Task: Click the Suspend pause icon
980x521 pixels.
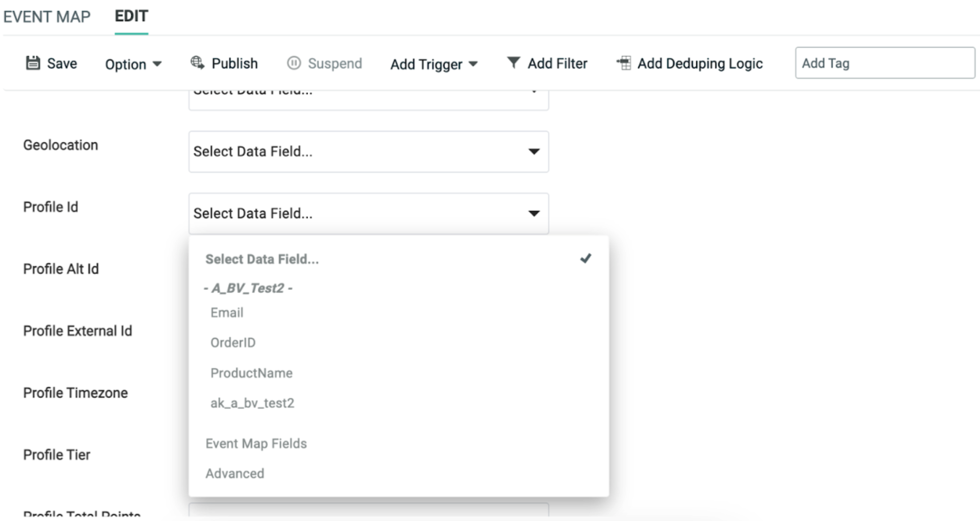Action: click(294, 63)
